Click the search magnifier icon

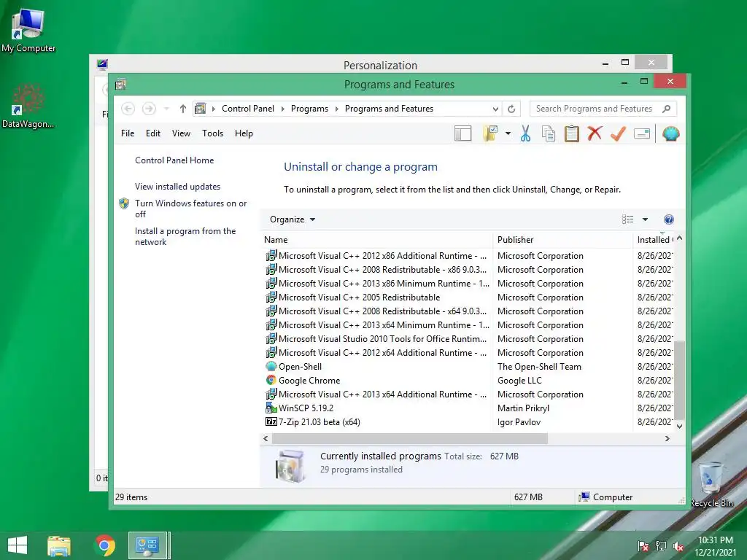[x=667, y=109]
